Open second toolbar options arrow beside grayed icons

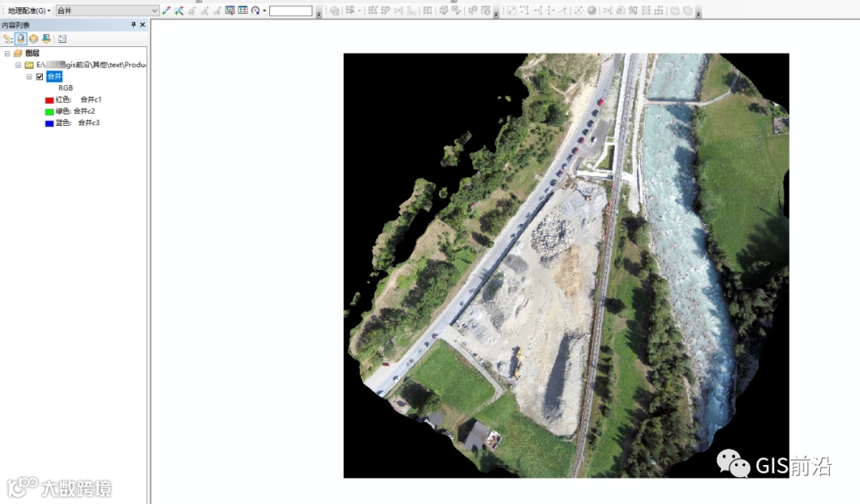496,14
